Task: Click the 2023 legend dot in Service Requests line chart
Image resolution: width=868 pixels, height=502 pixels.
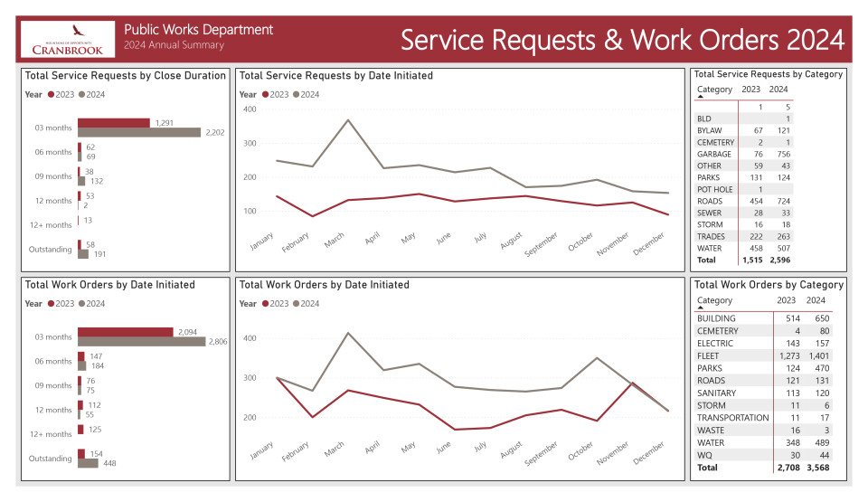Action: pos(265,94)
